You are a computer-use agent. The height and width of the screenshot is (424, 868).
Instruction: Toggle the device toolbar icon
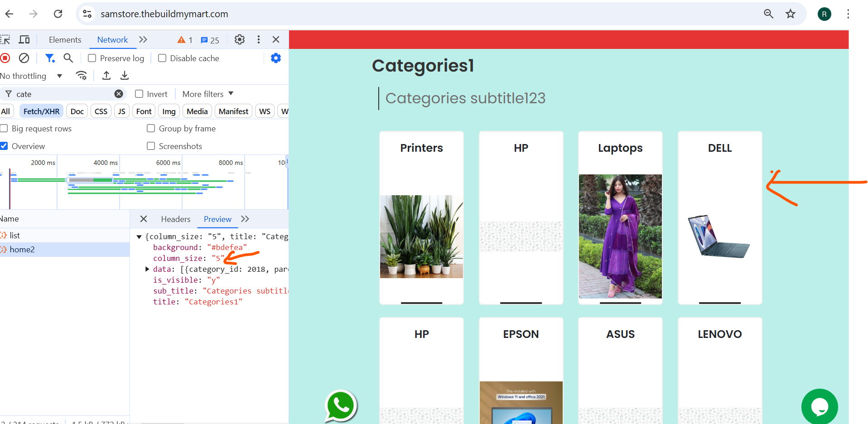(24, 40)
